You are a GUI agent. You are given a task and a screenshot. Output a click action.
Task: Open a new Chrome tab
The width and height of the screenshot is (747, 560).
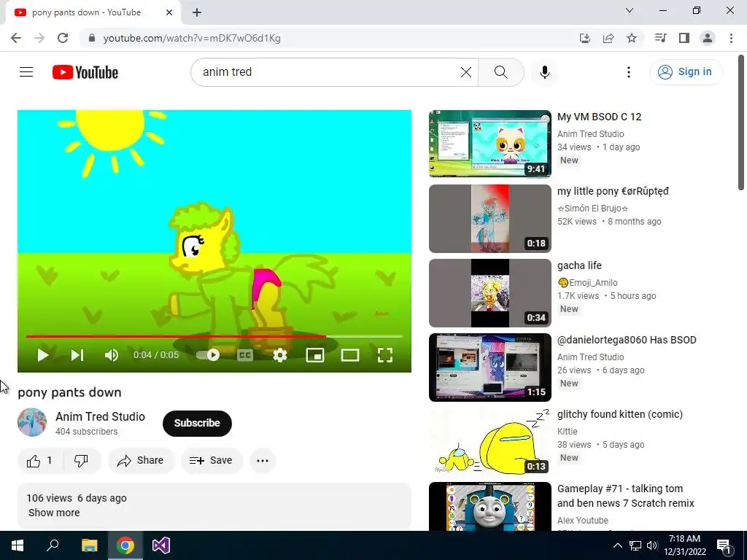pos(197,12)
